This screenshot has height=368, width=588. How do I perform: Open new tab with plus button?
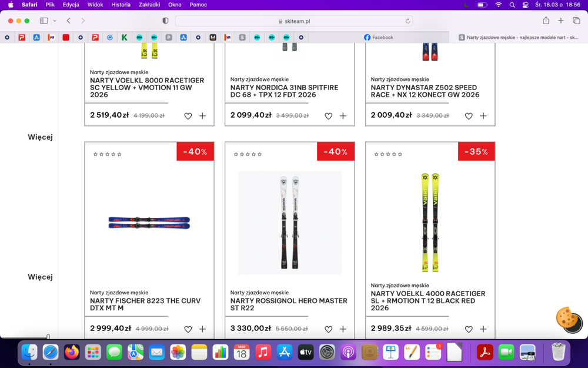(x=560, y=21)
